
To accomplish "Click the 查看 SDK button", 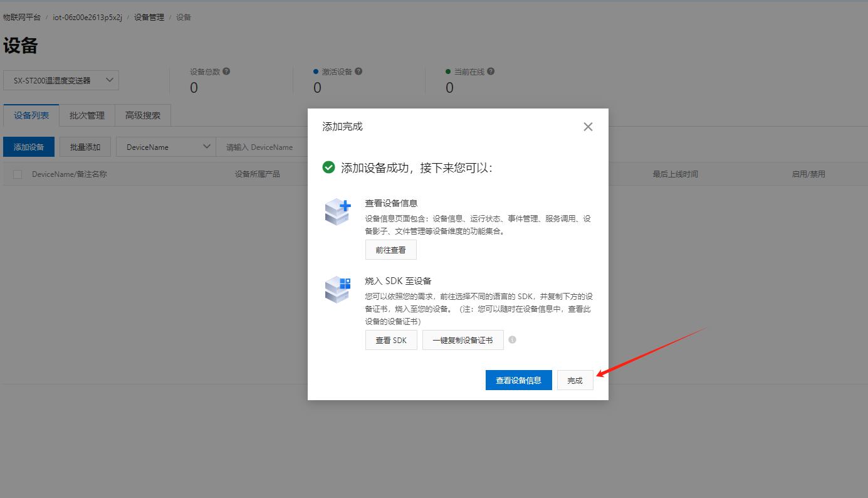I will (391, 340).
